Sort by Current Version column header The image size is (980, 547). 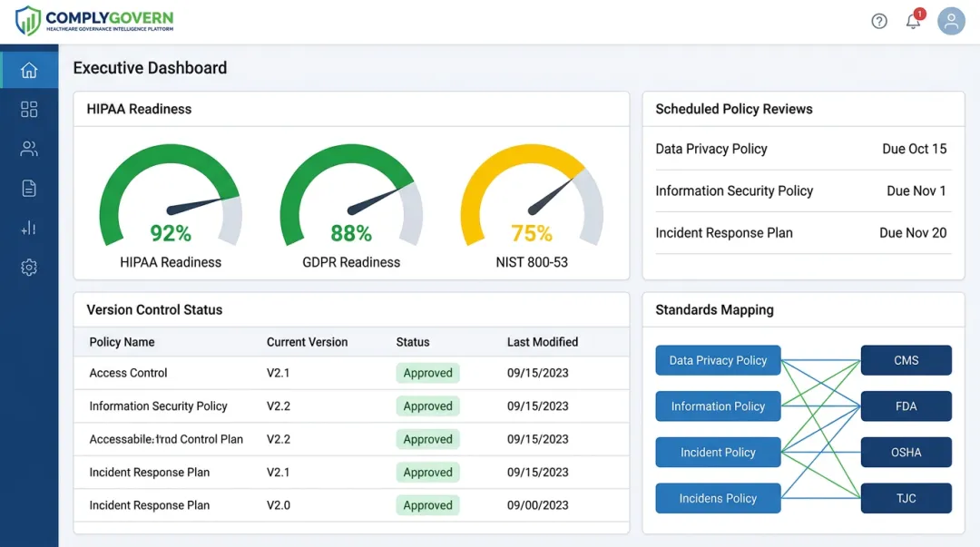tap(307, 342)
